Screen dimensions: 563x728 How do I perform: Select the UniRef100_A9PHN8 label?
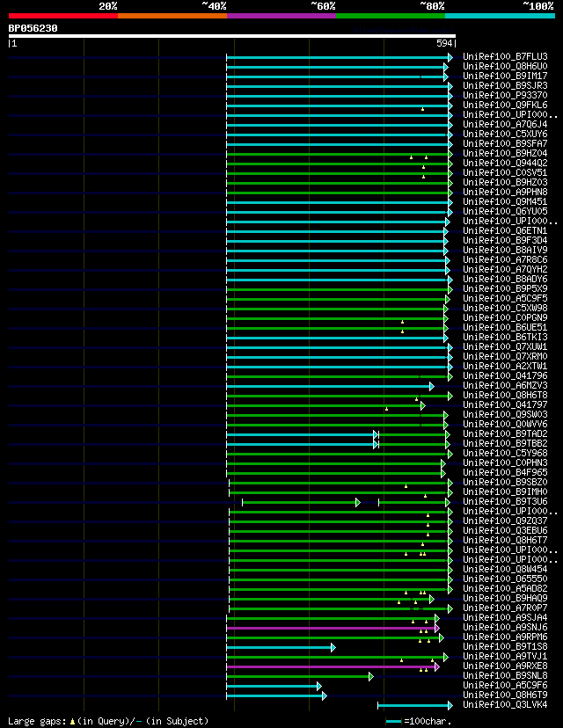pyautogui.click(x=506, y=192)
